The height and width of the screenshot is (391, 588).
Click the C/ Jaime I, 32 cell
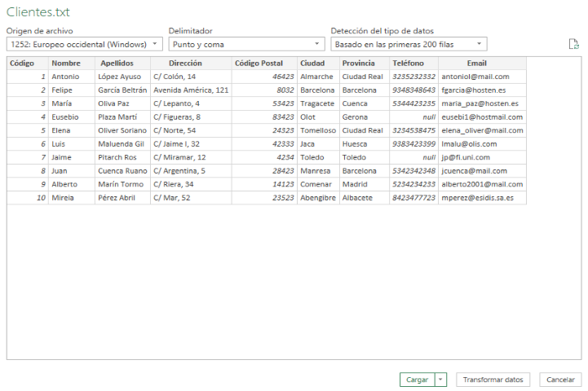[x=191, y=144]
